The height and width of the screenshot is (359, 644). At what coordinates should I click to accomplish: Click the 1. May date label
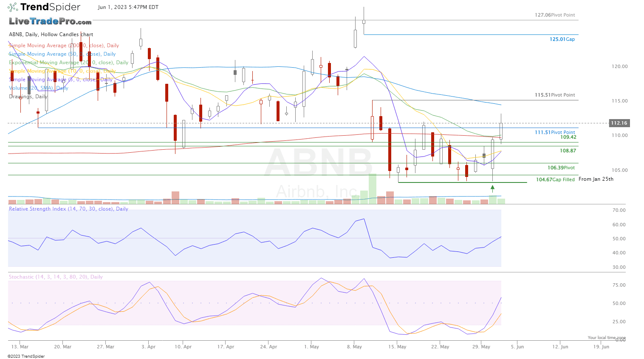pos(312,347)
